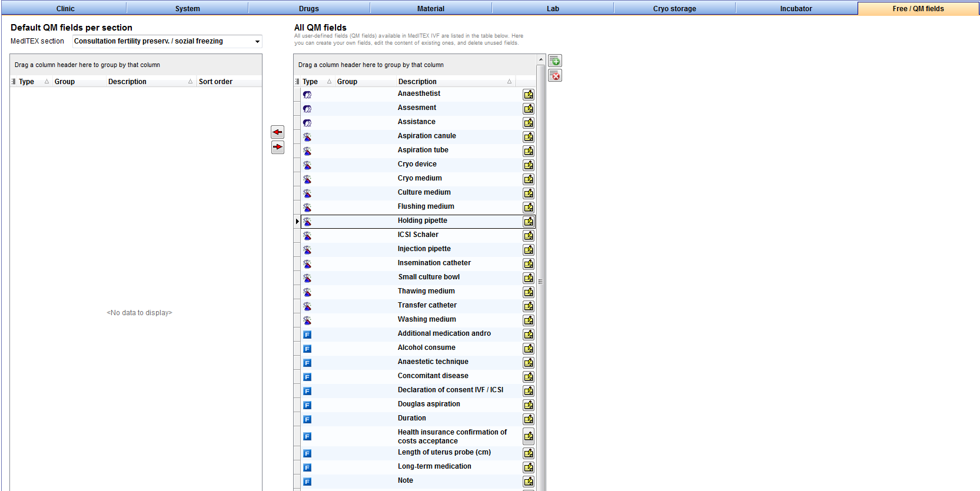Click the right arrow to remove field

tap(278, 147)
